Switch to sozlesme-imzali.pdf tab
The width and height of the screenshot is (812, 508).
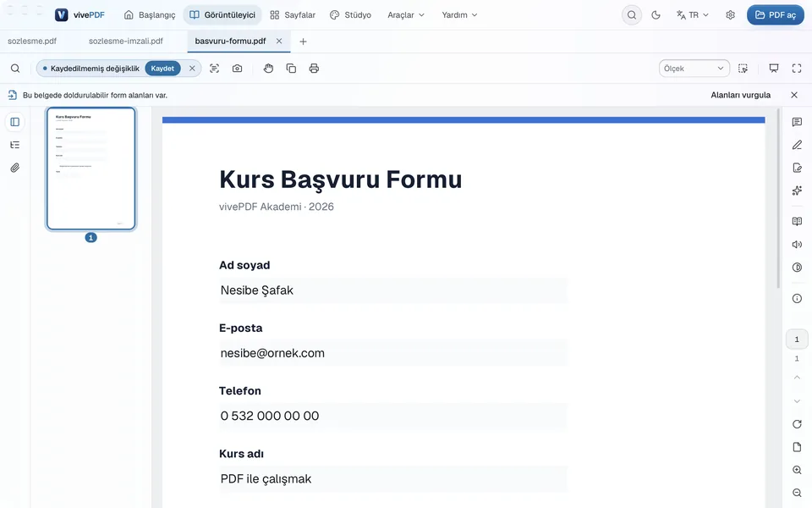[126, 41]
